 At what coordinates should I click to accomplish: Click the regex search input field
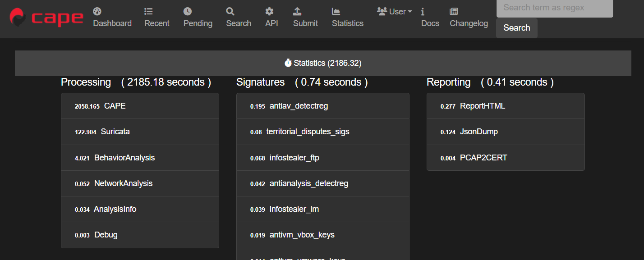point(554,7)
